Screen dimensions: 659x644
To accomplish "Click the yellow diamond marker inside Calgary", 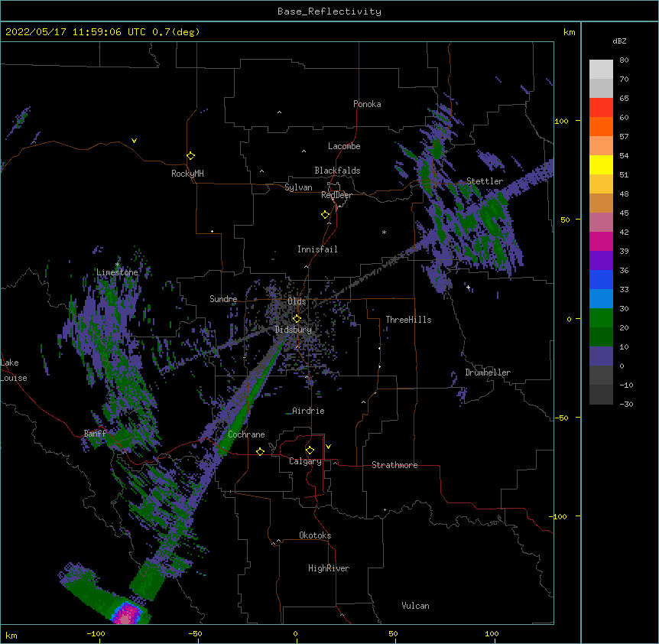I will (x=310, y=450).
